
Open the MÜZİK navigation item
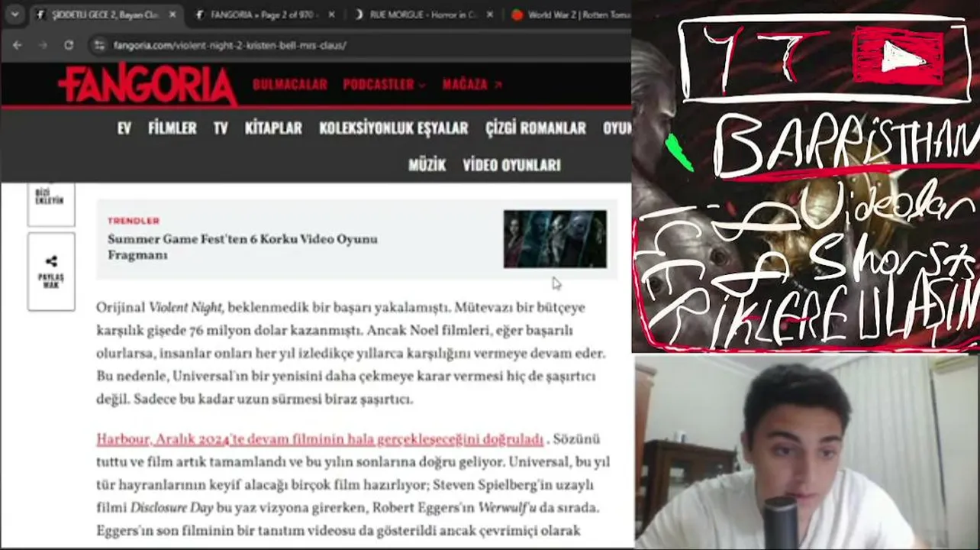point(427,165)
